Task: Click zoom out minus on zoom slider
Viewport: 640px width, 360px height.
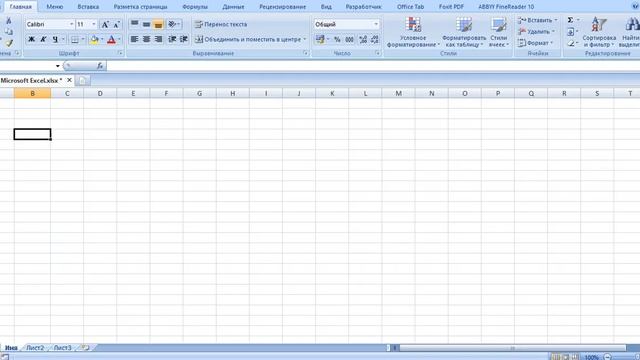Action: point(607,357)
